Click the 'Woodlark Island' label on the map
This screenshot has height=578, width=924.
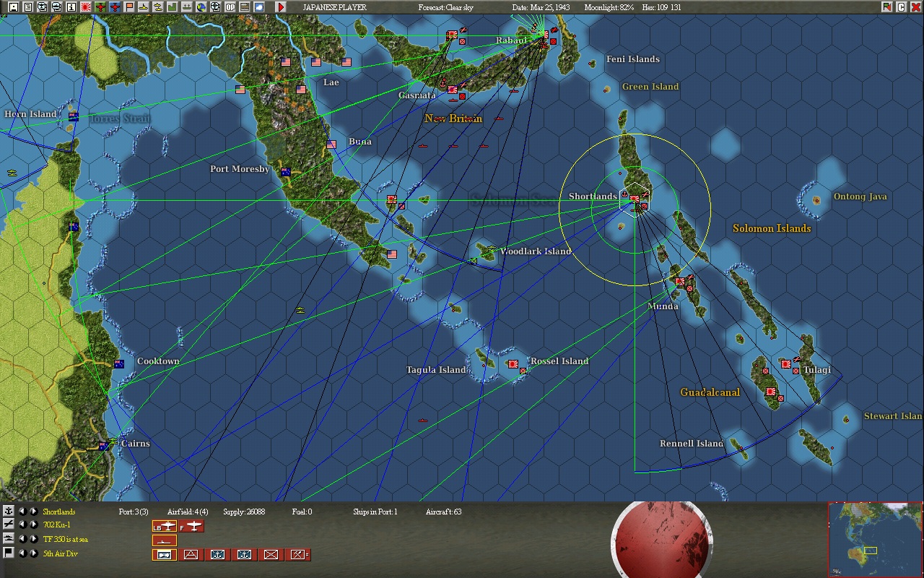(x=535, y=251)
